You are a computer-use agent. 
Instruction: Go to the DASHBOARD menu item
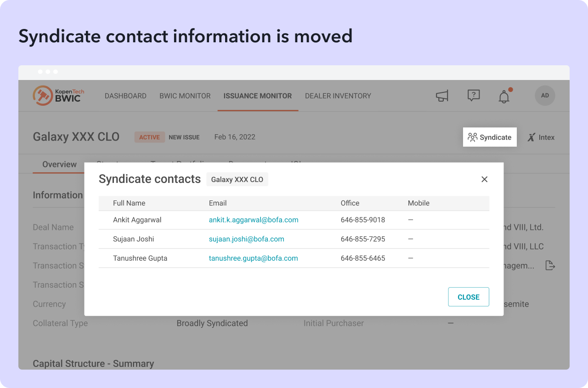tap(125, 96)
